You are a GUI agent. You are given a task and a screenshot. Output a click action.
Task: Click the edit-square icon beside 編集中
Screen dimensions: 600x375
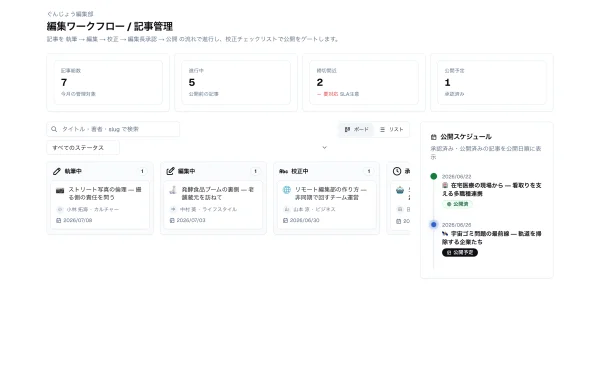pos(170,171)
